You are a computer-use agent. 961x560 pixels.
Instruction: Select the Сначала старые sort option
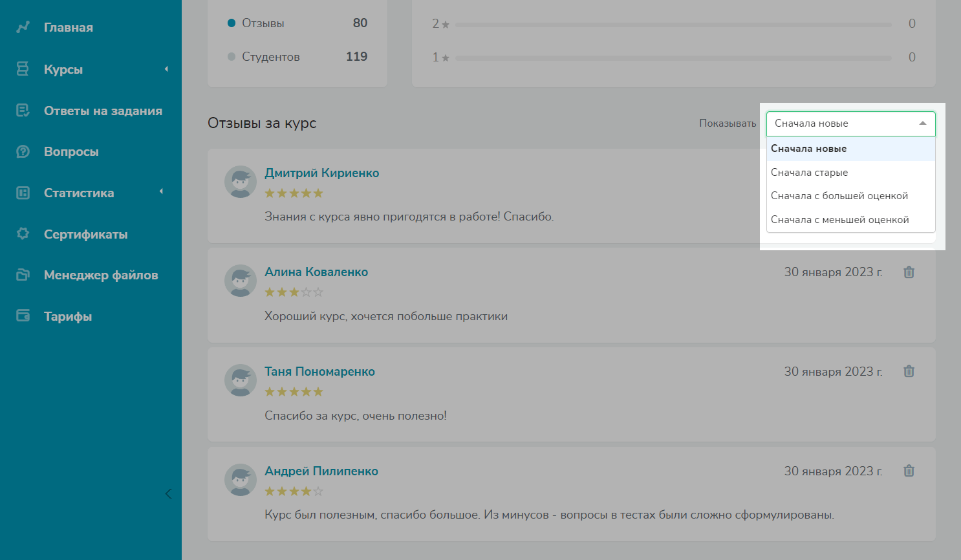click(x=809, y=173)
